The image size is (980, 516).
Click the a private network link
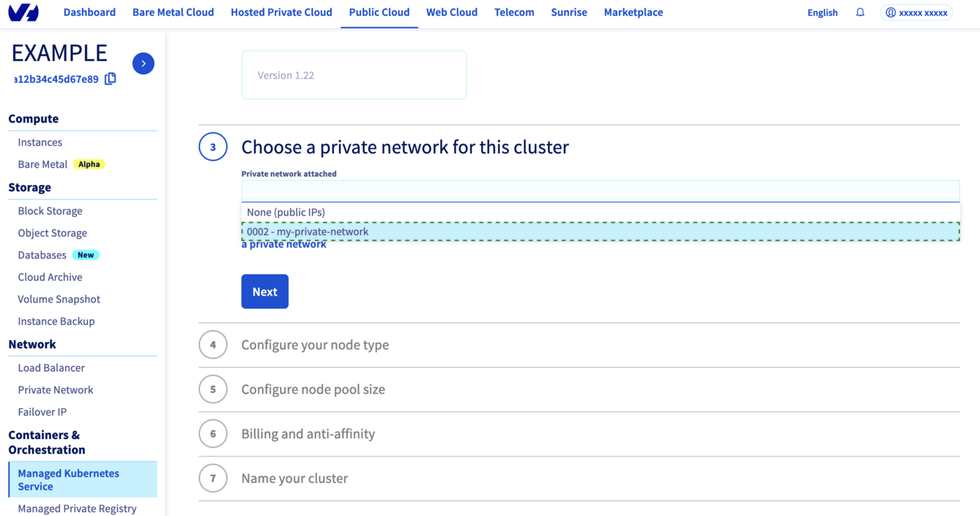[x=283, y=244]
